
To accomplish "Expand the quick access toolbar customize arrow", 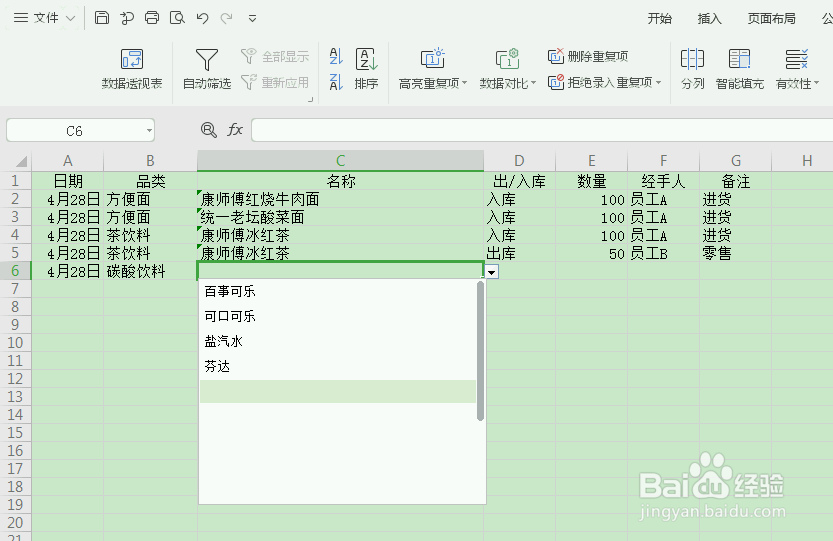I will click(x=252, y=19).
